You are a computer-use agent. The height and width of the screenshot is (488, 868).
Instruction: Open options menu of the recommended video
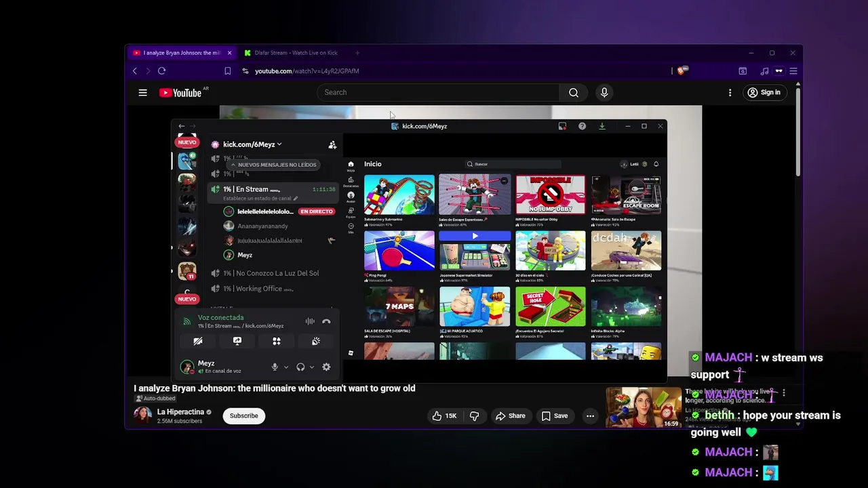(x=783, y=392)
